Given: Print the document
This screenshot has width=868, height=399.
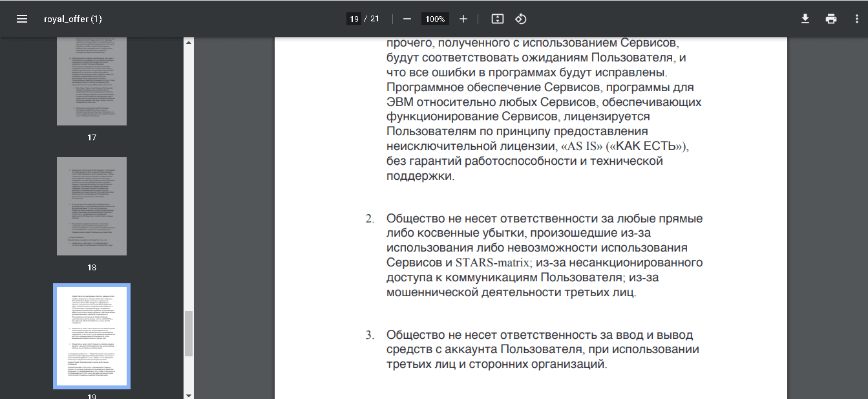Looking at the screenshot, I should (x=831, y=19).
